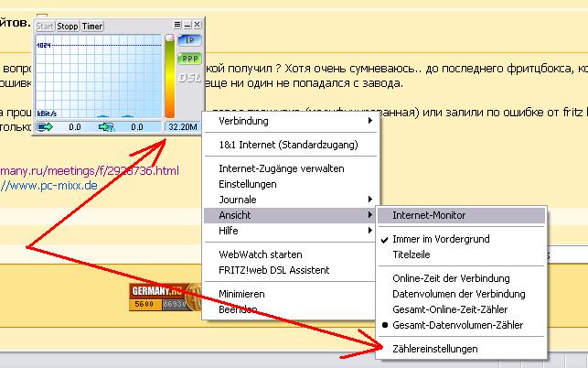The image size is (588, 368).
Task: Open Einstellungen from the context menu
Action: 290,184
